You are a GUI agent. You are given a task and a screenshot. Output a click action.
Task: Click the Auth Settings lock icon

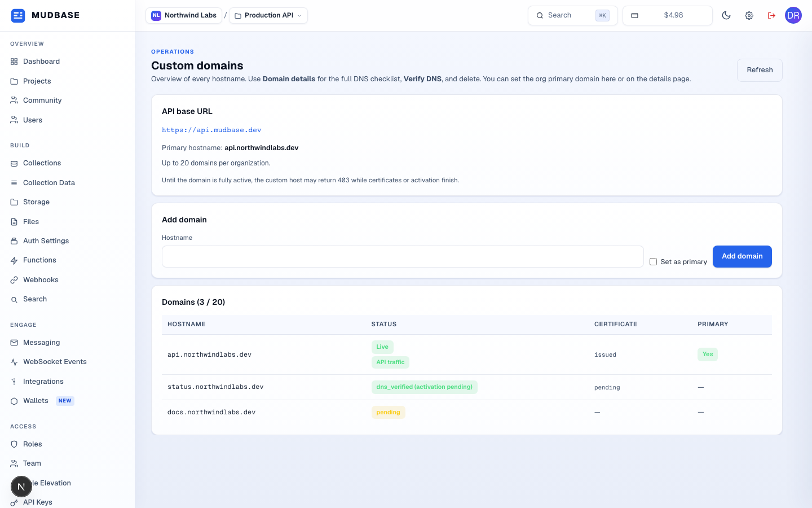(14, 241)
